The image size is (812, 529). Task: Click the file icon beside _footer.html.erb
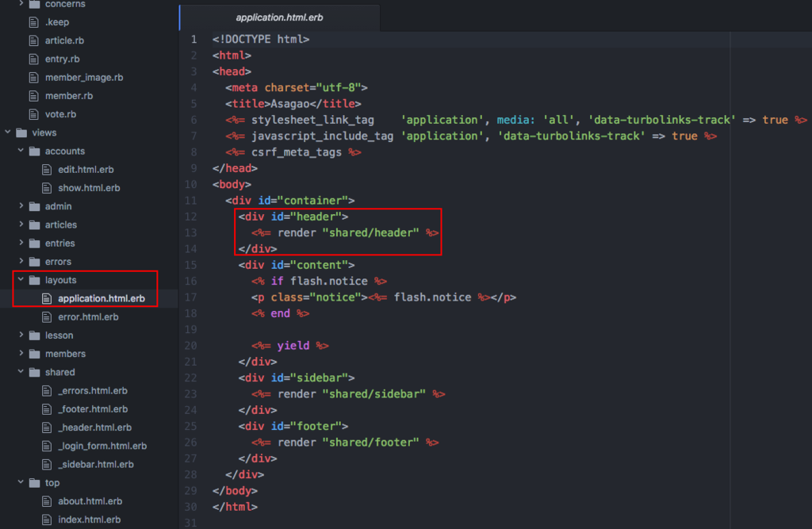tap(47, 408)
